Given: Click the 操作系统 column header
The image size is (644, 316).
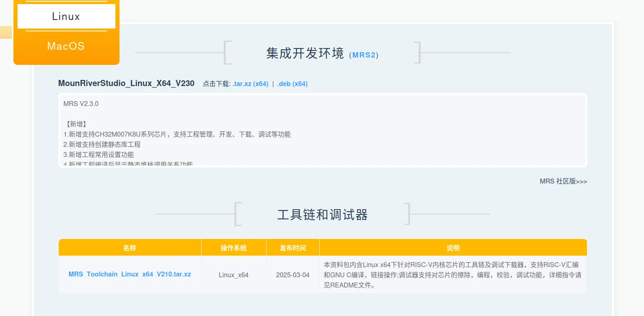Looking at the screenshot, I should click(x=234, y=247).
